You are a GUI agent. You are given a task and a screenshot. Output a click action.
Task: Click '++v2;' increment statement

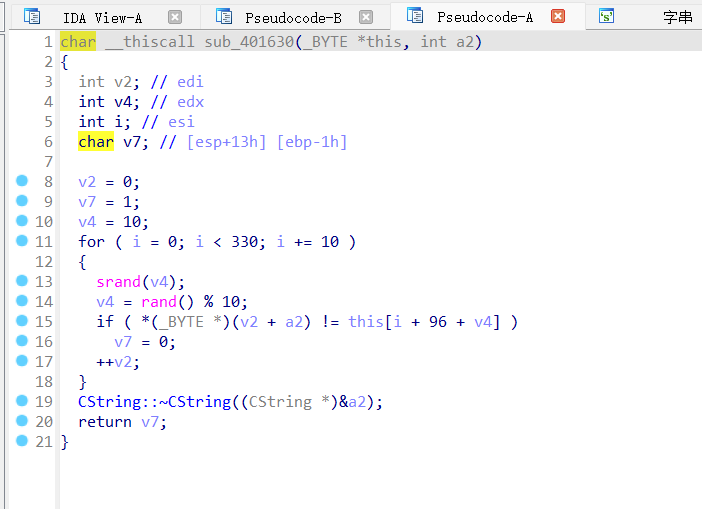(x=118, y=362)
